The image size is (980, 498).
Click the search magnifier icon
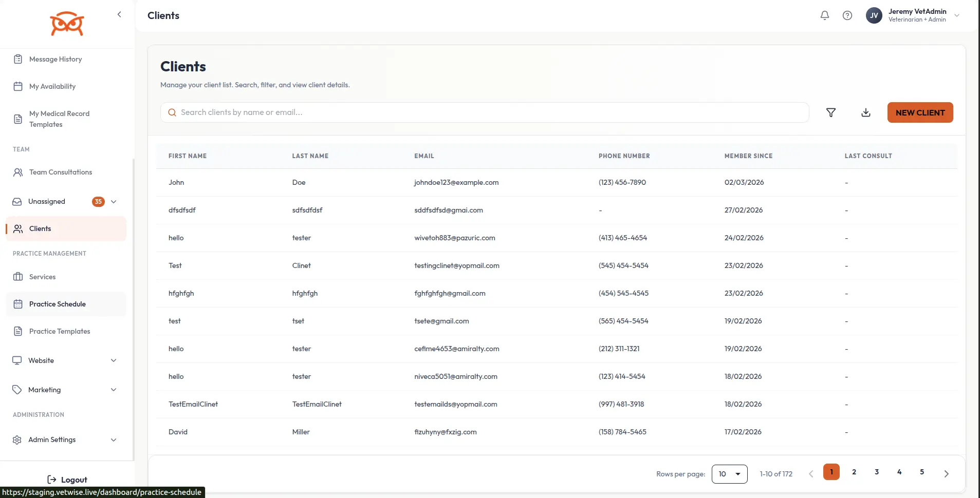pyautogui.click(x=172, y=112)
